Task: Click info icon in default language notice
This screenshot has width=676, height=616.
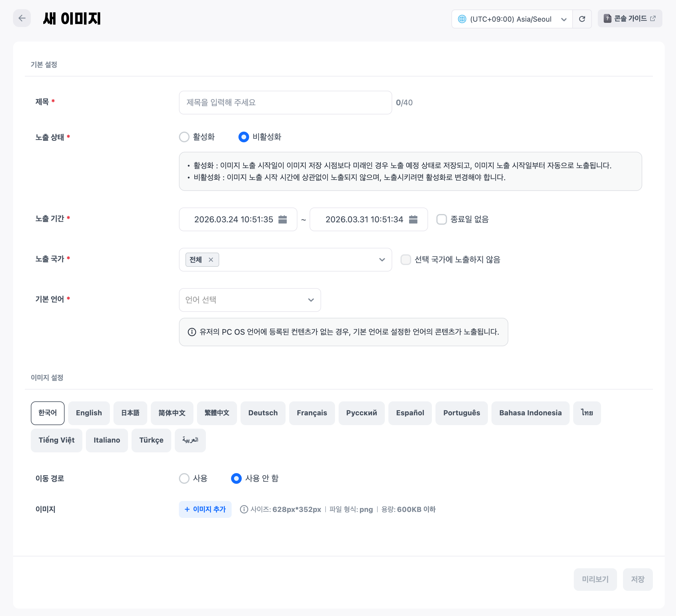Action: coord(192,332)
